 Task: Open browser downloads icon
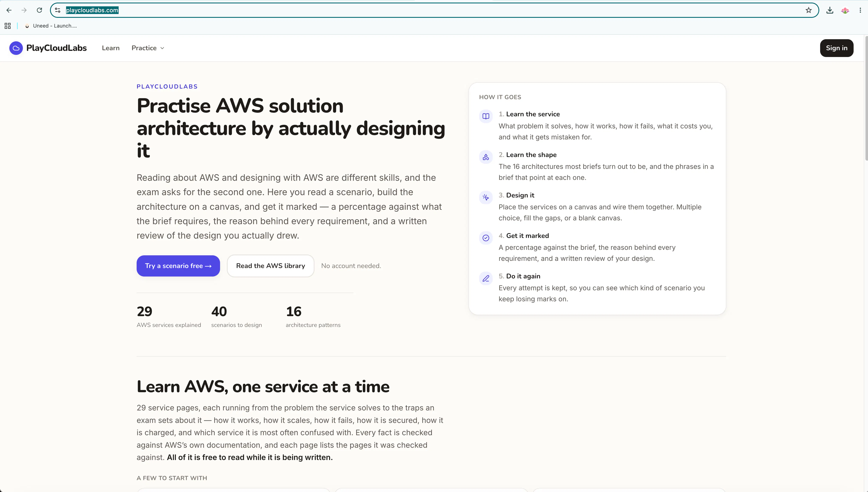(830, 10)
